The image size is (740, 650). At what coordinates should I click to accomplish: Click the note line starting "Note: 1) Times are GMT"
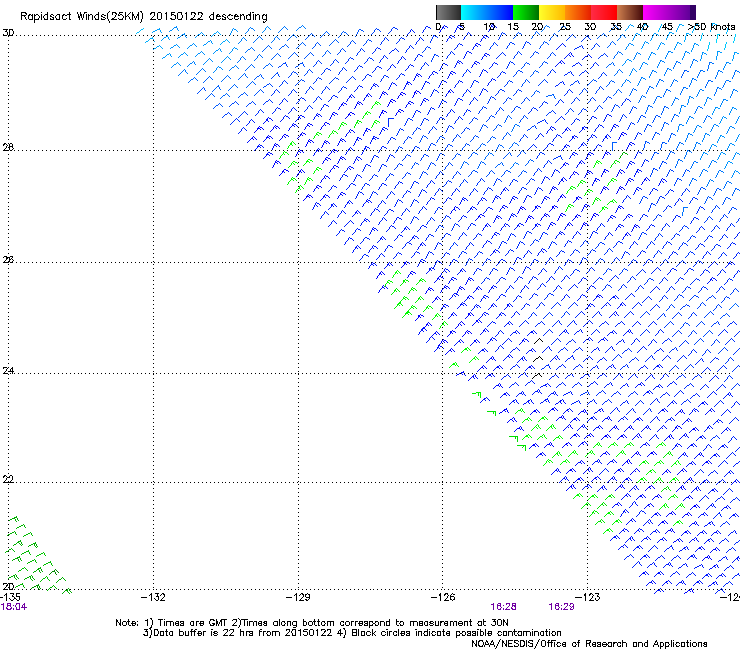click(x=312, y=623)
